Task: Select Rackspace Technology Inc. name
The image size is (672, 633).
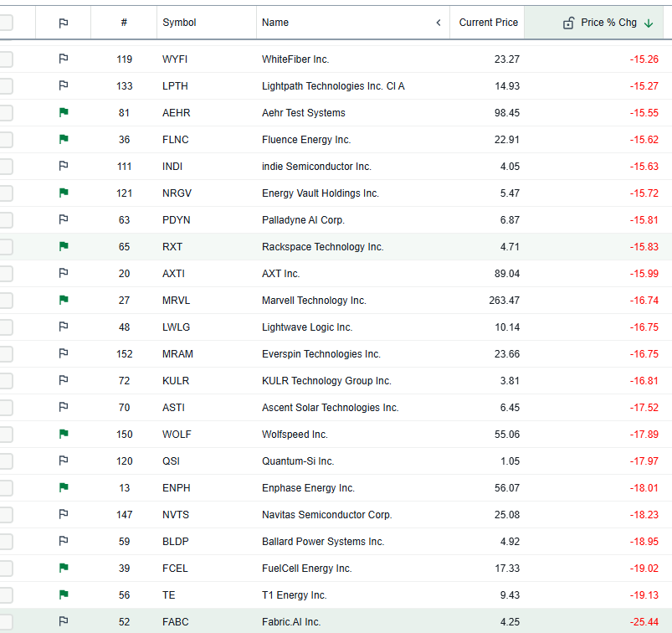Action: (323, 247)
